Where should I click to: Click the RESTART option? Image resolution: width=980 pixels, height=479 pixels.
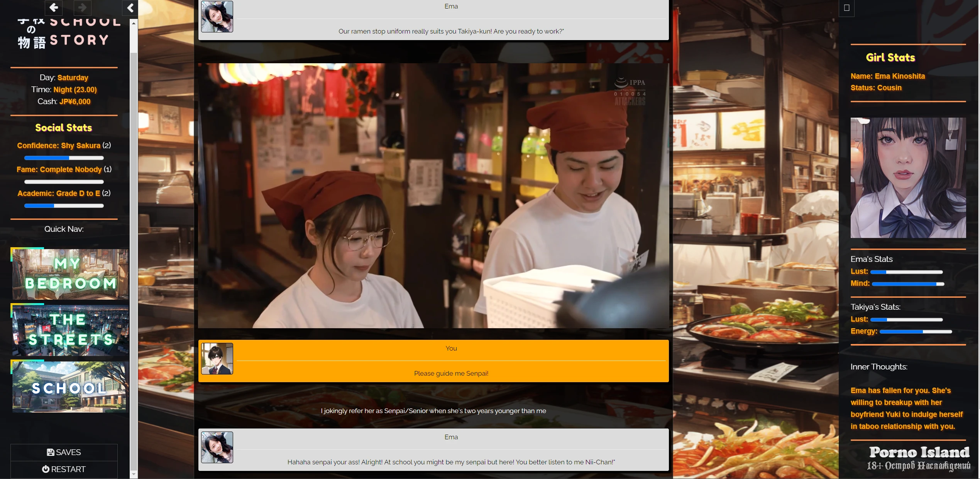[x=64, y=469]
